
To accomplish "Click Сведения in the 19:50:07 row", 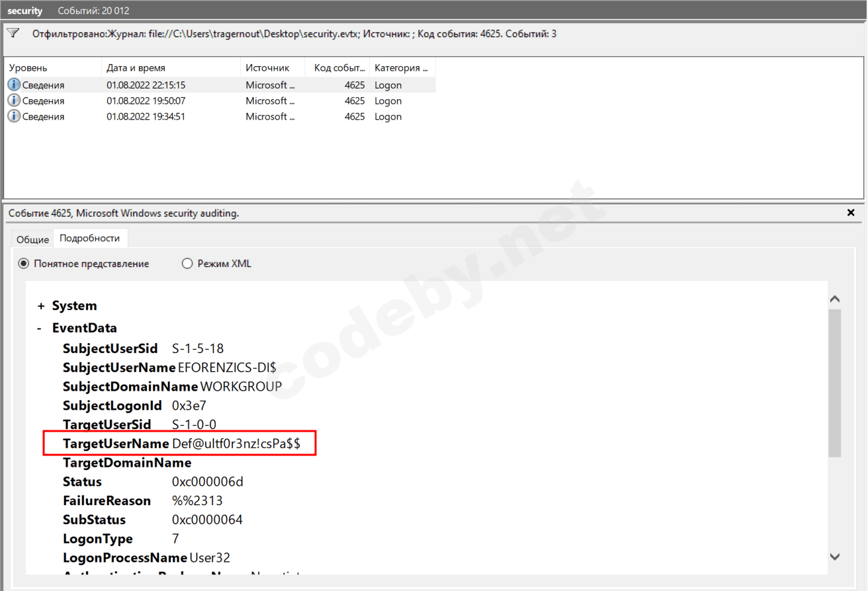I will click(x=43, y=101).
